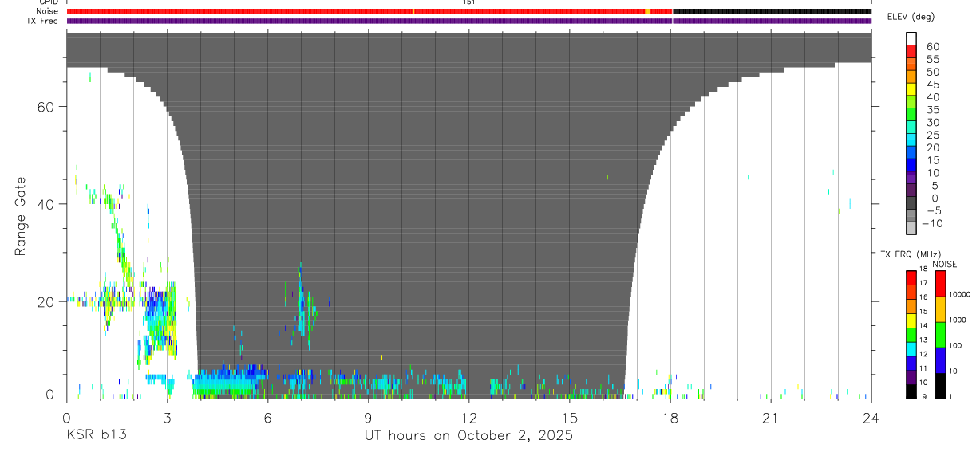
Task: Click the '10000' label on NOISE legend
Action: click(x=959, y=295)
